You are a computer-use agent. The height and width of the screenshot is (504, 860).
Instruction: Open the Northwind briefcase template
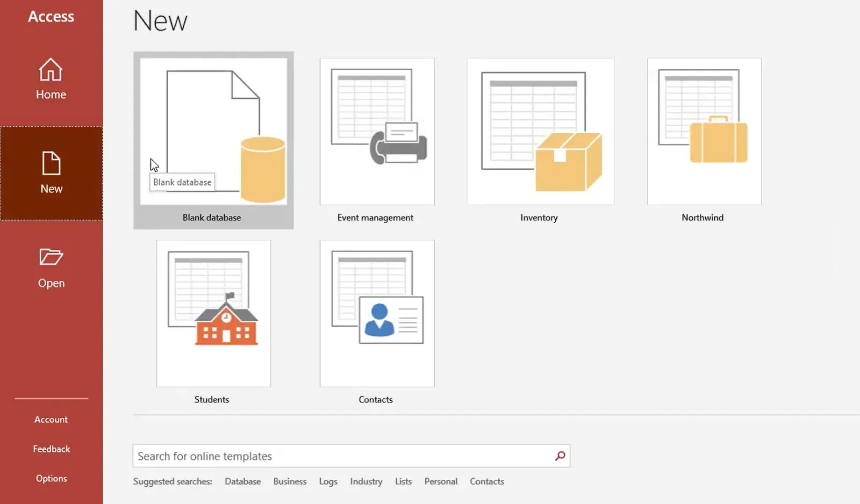(704, 132)
